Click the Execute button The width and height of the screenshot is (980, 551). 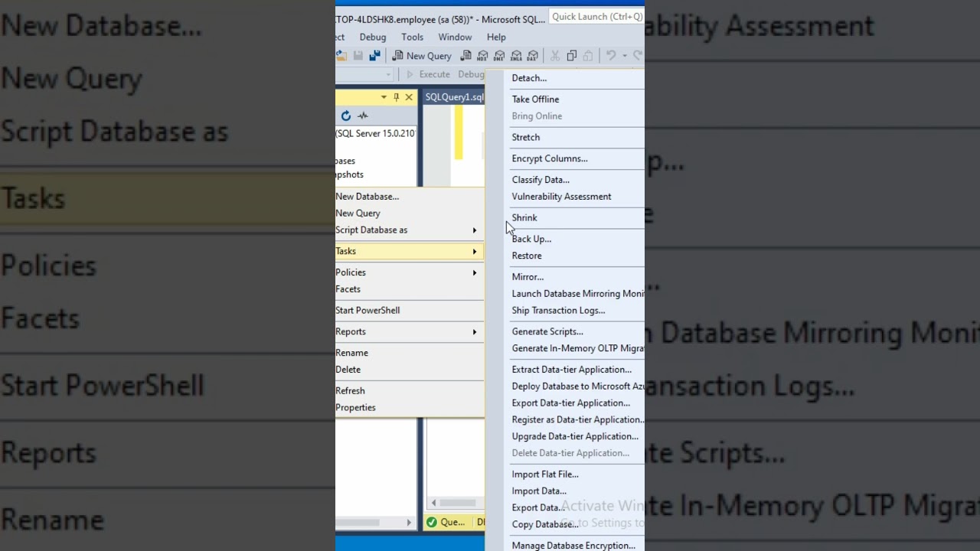[x=428, y=74]
